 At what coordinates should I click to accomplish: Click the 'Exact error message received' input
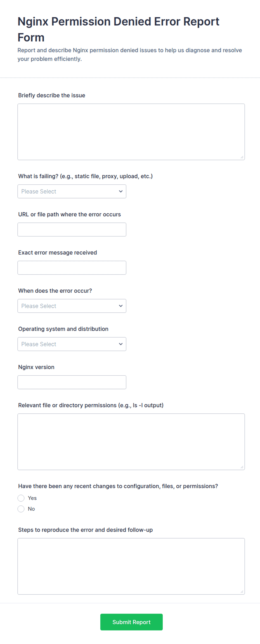tap(72, 268)
